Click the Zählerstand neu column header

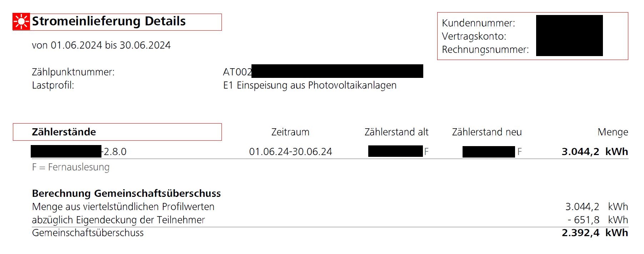point(487,132)
